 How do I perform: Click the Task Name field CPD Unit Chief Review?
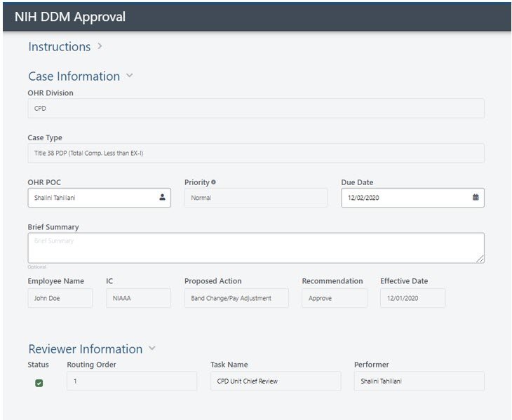point(276,381)
